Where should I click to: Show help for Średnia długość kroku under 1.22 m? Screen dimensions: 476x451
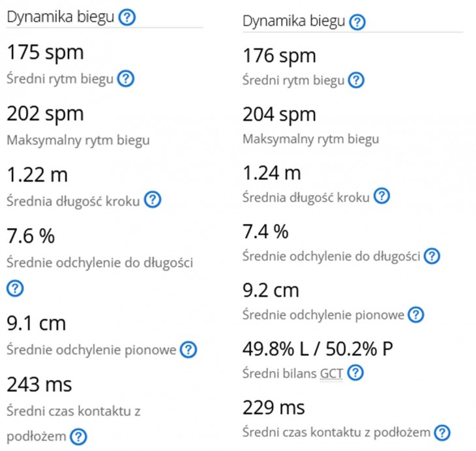pyautogui.click(x=153, y=199)
